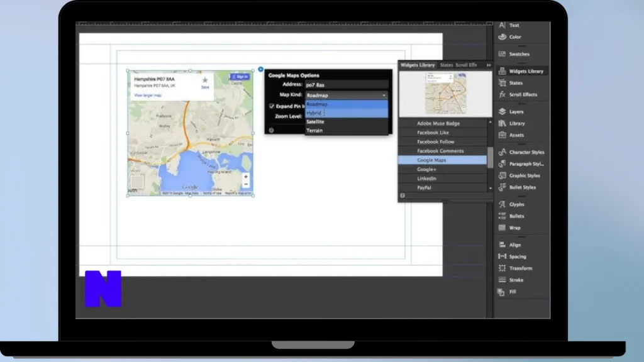Image resolution: width=644 pixels, height=362 pixels.
Task: Click the Address input field
Action: [347, 85]
